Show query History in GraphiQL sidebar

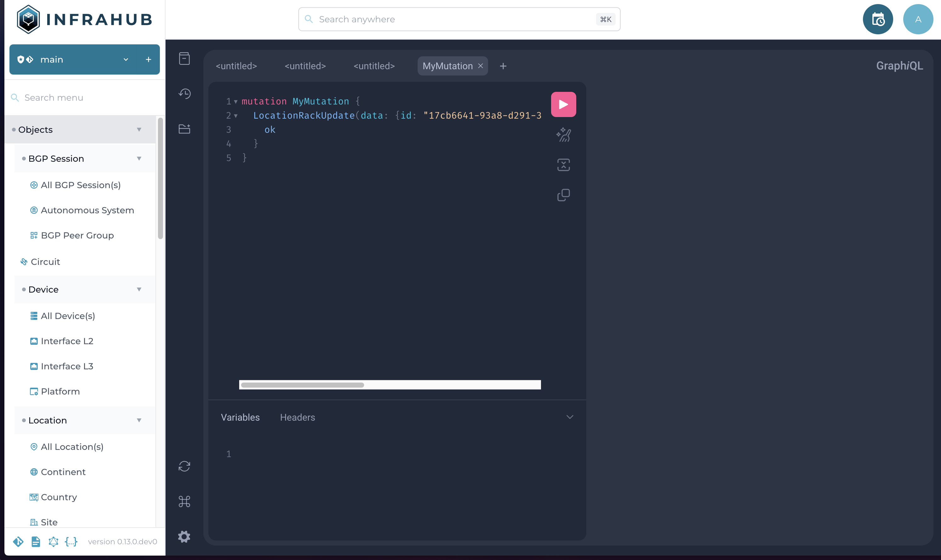point(184,93)
